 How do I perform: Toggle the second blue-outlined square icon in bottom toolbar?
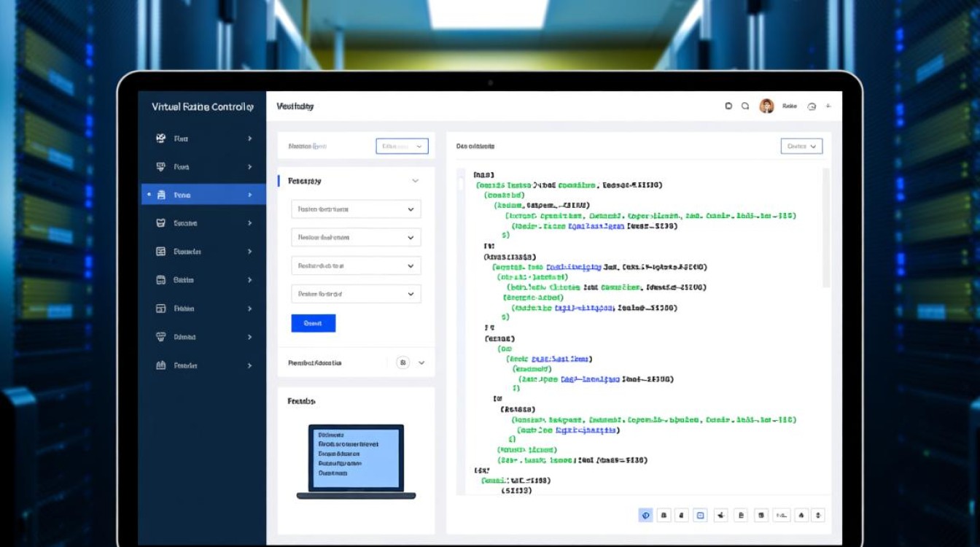700,516
